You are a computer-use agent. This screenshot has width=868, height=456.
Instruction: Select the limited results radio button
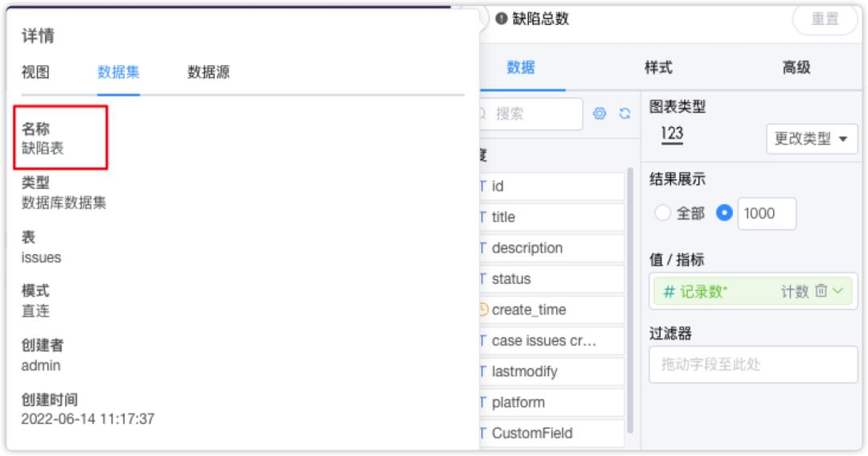[724, 213]
